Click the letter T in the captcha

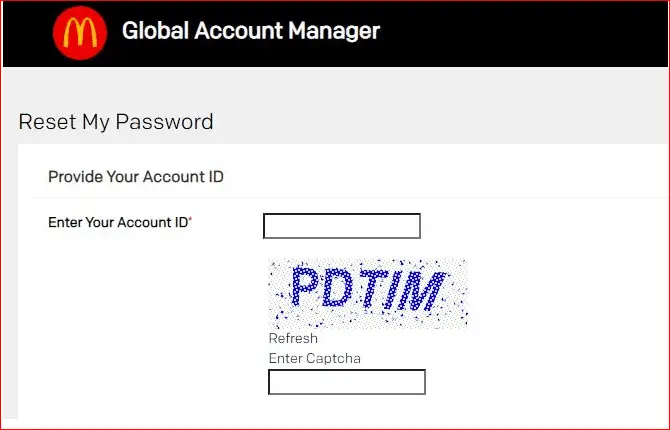click(x=374, y=289)
